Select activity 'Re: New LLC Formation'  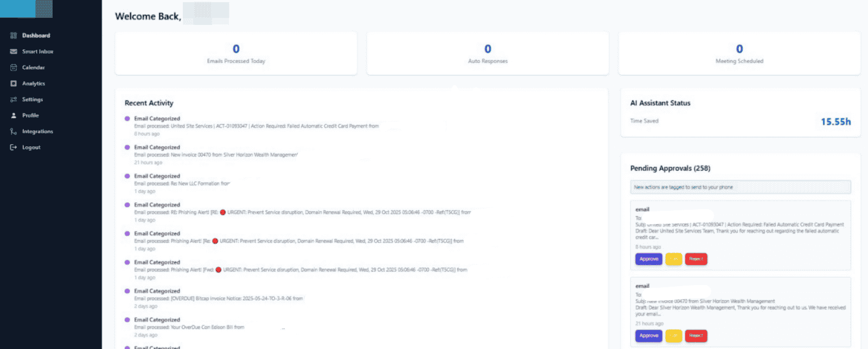[182, 183]
